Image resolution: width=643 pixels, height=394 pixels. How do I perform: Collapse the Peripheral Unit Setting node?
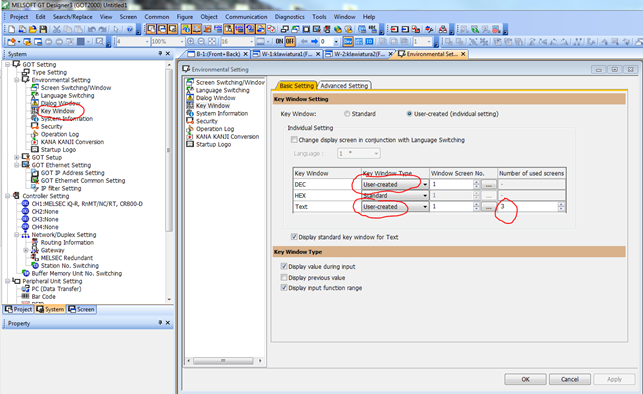(7, 281)
